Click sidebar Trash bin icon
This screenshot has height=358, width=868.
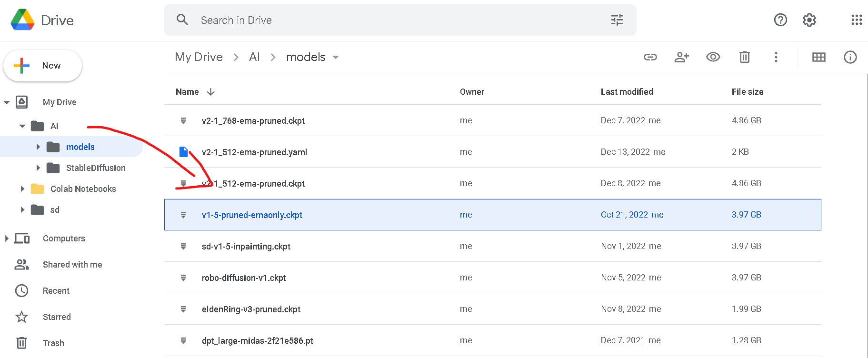pos(22,343)
